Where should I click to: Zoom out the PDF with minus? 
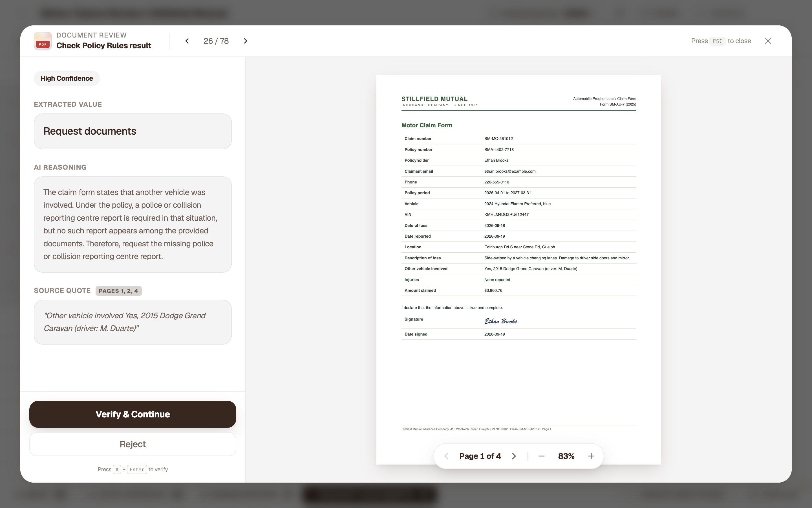(x=541, y=456)
